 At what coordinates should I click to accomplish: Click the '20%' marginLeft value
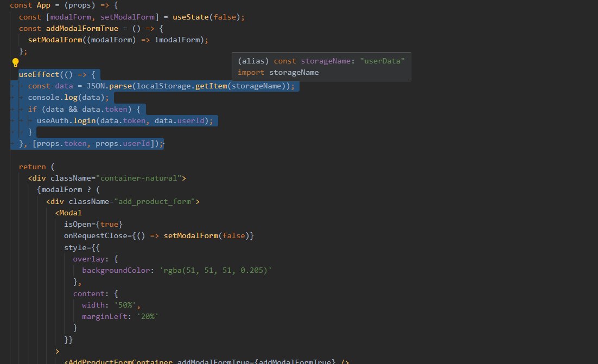[148, 316]
